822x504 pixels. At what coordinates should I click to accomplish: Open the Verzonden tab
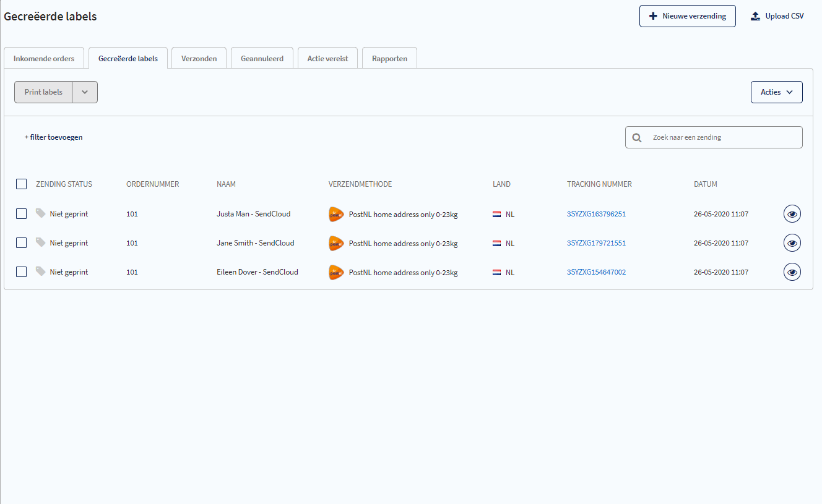[199, 59]
